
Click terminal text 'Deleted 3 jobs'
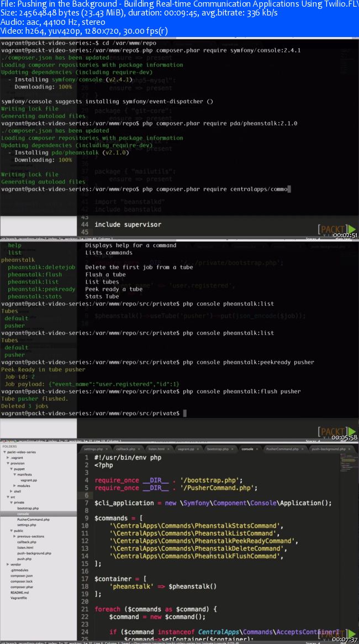click(x=25, y=406)
